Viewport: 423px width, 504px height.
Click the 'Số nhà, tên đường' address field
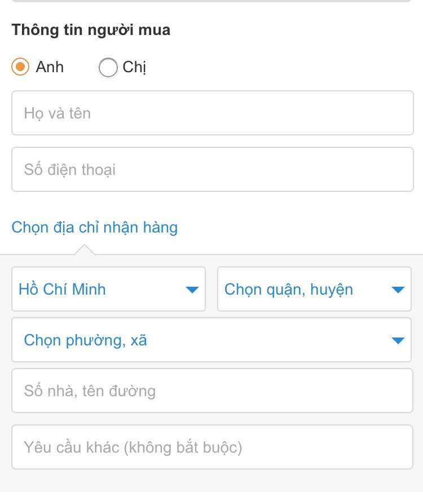pos(211,390)
